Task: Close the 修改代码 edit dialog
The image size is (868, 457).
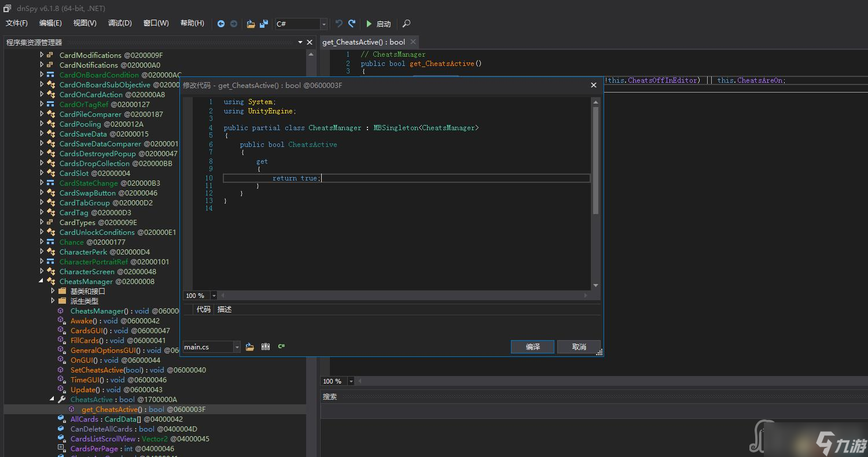Action: click(593, 85)
